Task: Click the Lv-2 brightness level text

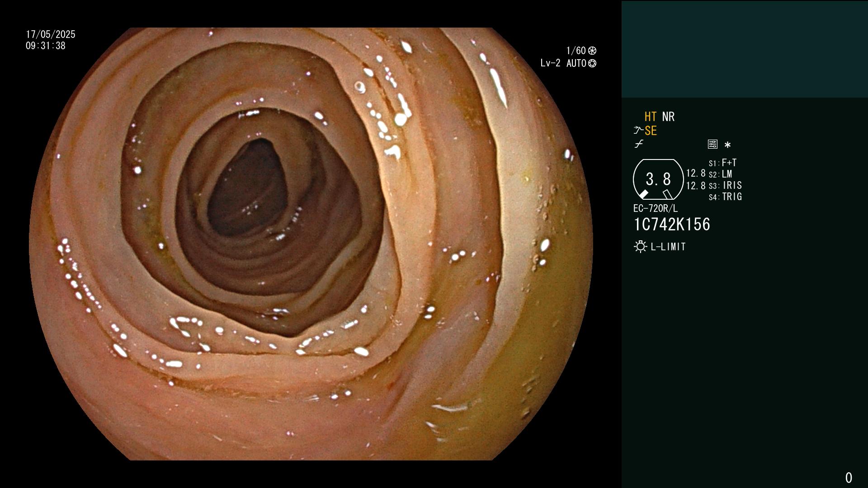Action: pyautogui.click(x=550, y=63)
